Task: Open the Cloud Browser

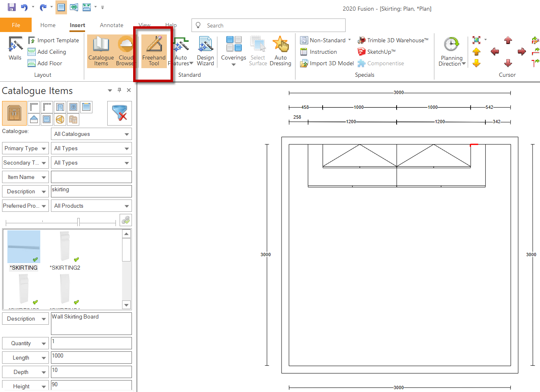Action: pyautogui.click(x=125, y=51)
